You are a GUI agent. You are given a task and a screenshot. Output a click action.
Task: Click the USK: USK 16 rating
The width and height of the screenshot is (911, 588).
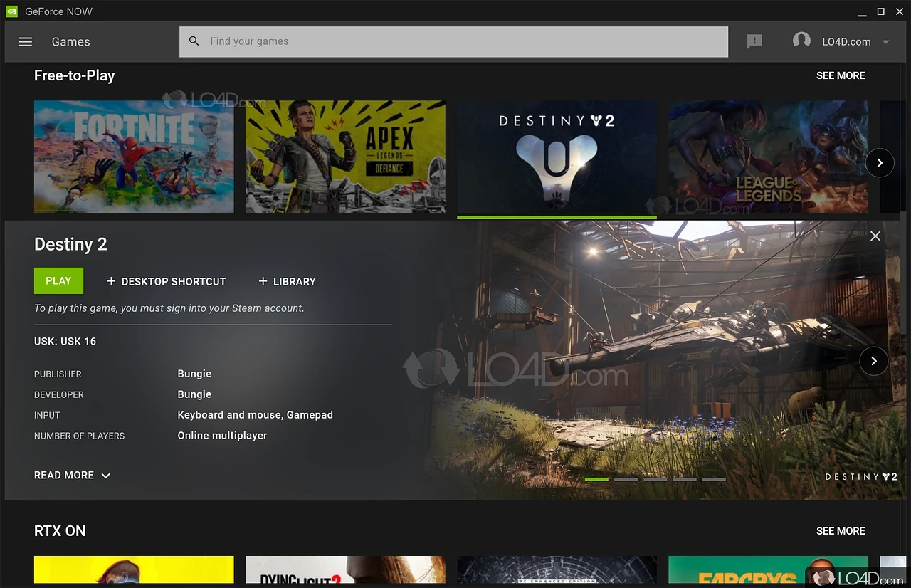(65, 341)
